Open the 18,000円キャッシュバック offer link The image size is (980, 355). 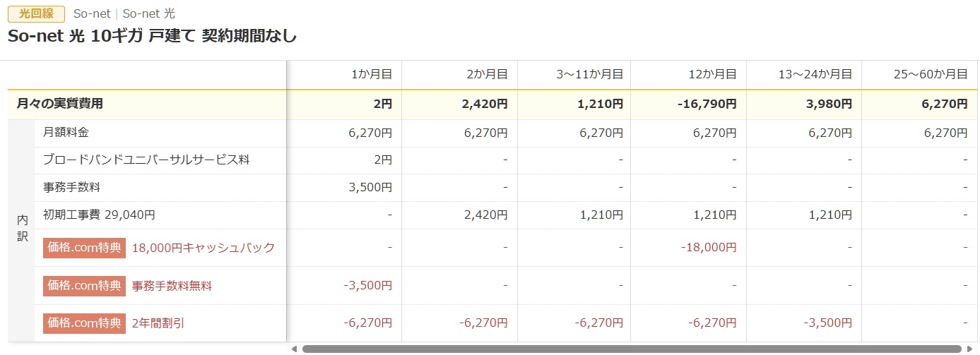point(203,248)
